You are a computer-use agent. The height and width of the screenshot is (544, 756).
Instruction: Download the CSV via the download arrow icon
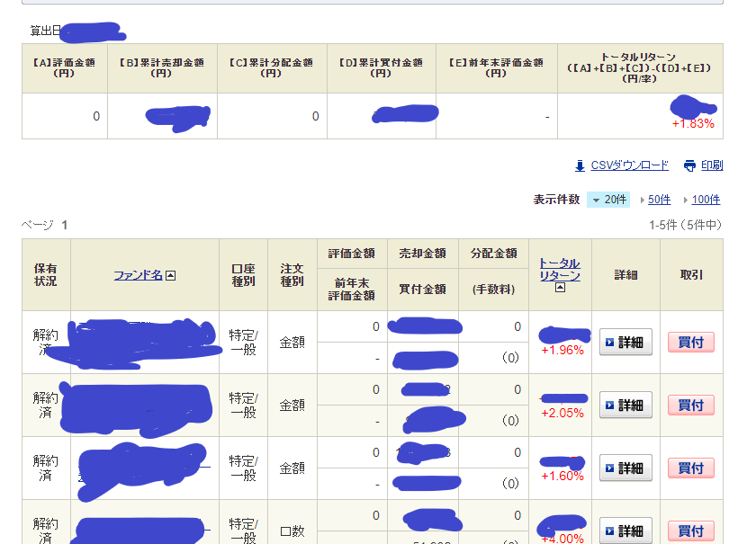(x=580, y=165)
